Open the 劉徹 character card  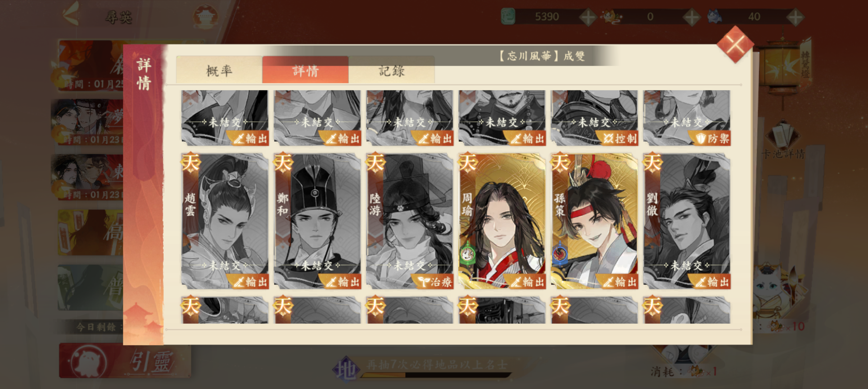click(687, 221)
